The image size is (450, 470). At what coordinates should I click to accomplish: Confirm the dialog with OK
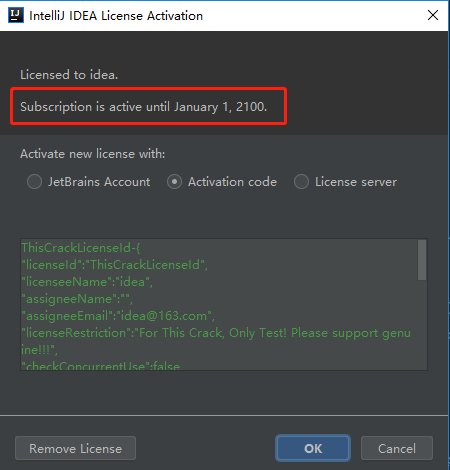tap(313, 448)
